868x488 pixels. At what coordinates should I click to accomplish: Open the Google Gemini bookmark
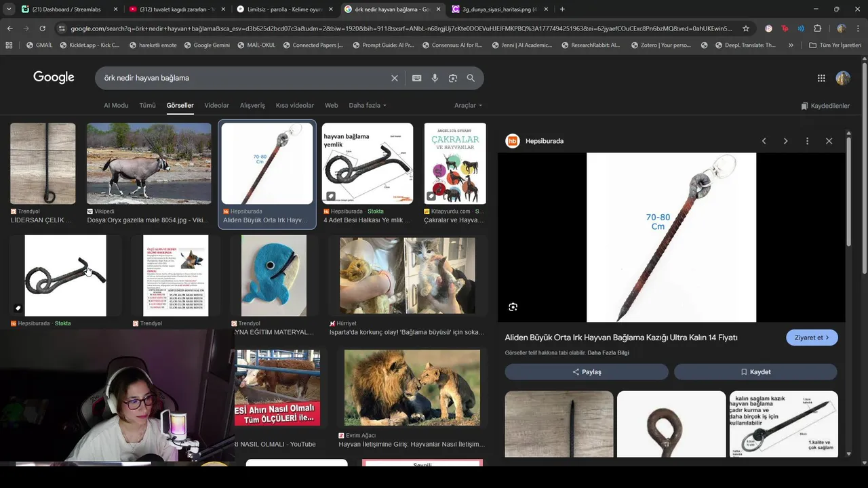point(206,45)
